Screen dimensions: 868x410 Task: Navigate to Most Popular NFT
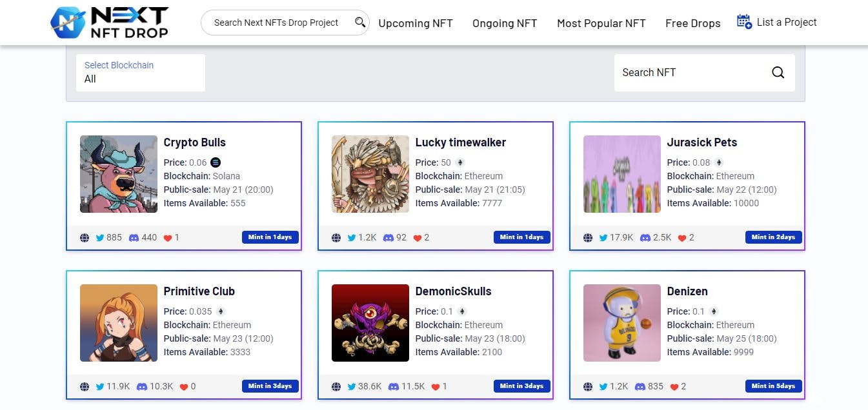[601, 23]
